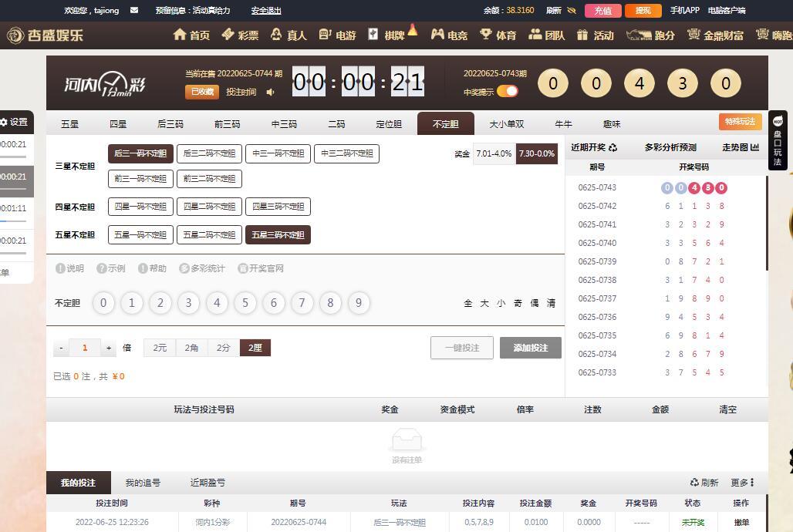The image size is (793, 532).
Task: Select all numbers with 全
Action: click(x=467, y=303)
